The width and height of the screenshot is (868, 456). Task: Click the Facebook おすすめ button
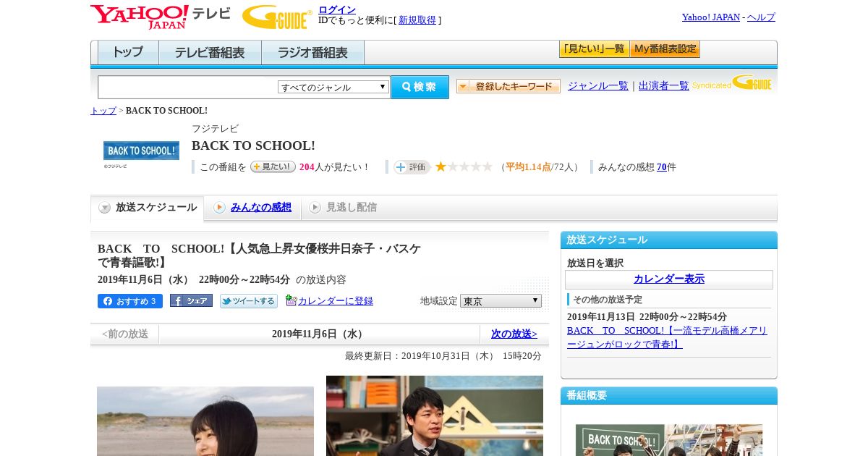130,301
